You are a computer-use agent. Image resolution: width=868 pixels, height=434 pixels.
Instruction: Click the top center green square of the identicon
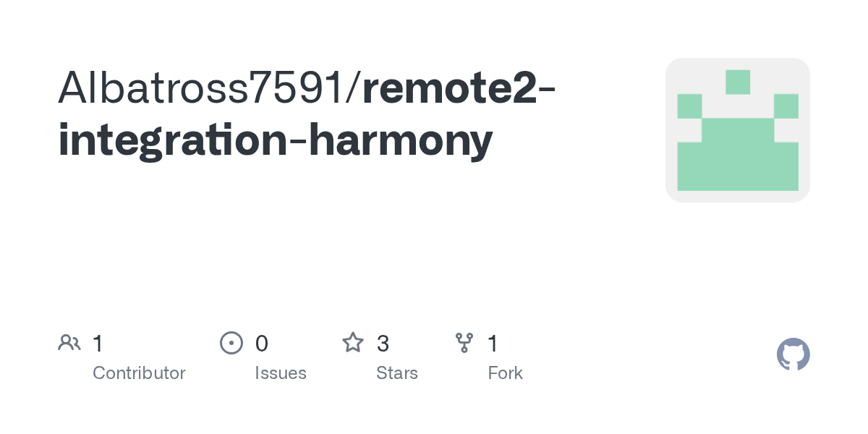[x=737, y=82]
